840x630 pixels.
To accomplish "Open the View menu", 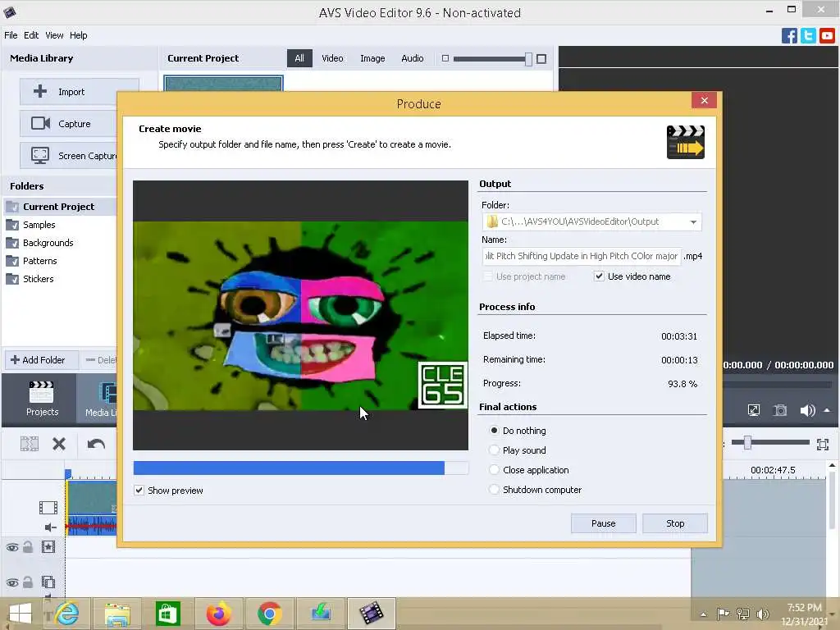I will click(x=54, y=35).
